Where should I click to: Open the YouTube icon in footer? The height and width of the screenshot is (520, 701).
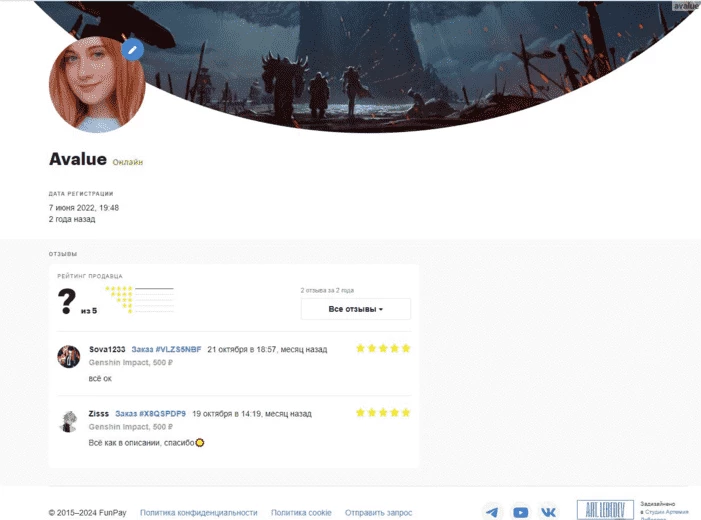point(520,512)
